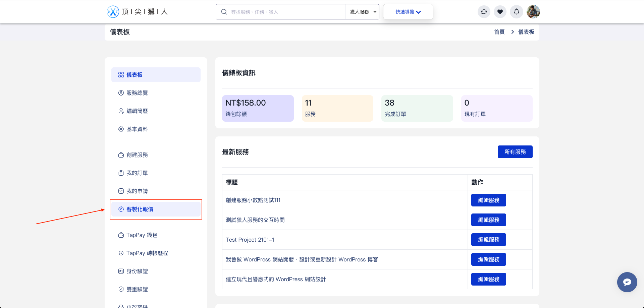This screenshot has height=308, width=644.
Task: Go to 編輯簡歷 in the sidebar
Action: pos(137,111)
